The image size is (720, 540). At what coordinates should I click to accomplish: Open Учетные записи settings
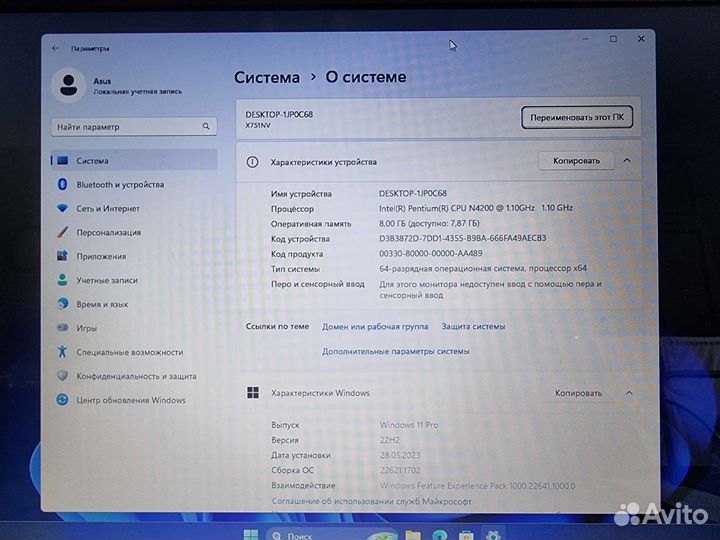tap(134, 280)
